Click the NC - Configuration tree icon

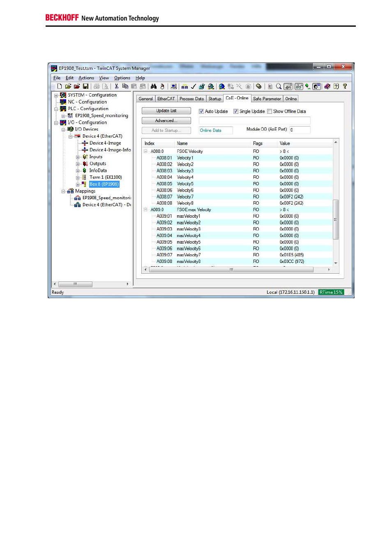(63, 102)
